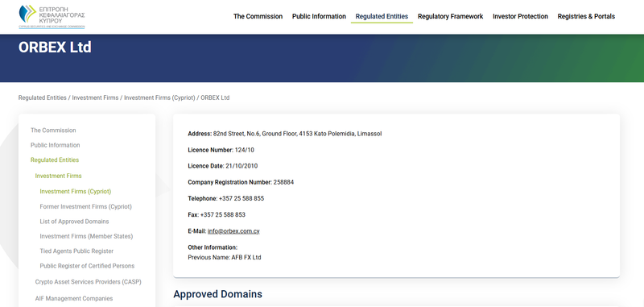The image size is (644, 307).
Task: Click the ORBEX Ltd page title
Action: [55, 48]
